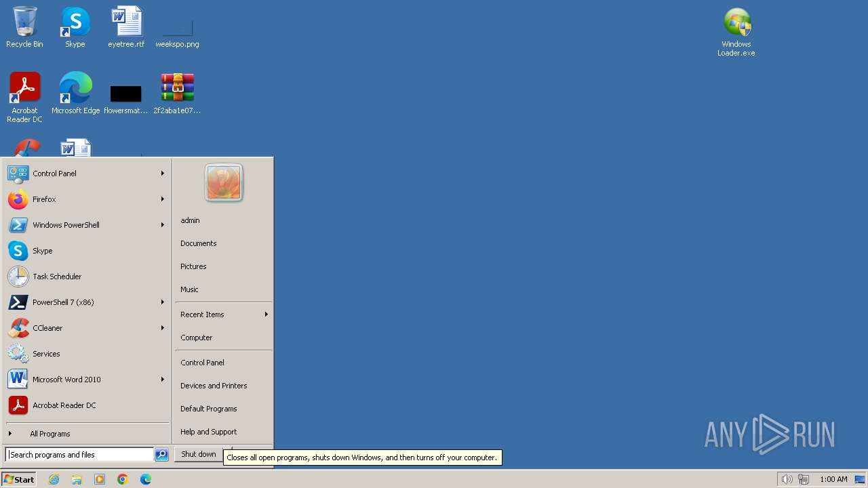
Task: Click the Skype icon in Start menu
Action: (18, 251)
